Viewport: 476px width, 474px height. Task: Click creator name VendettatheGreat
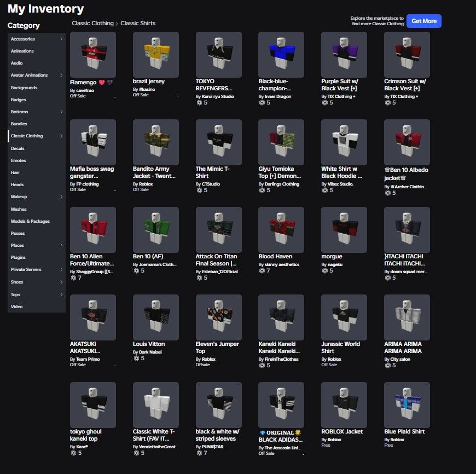(x=157, y=447)
